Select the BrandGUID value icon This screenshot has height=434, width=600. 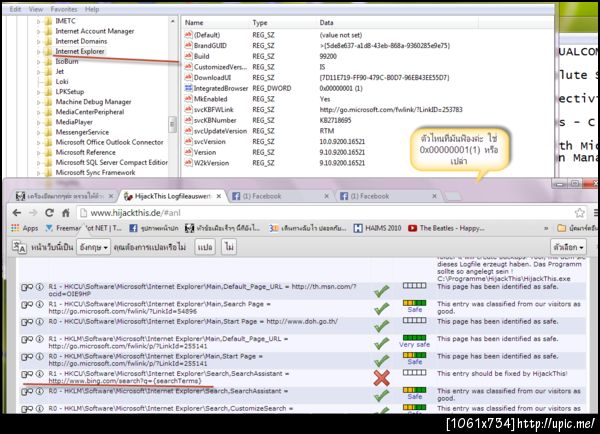pyautogui.click(x=188, y=46)
